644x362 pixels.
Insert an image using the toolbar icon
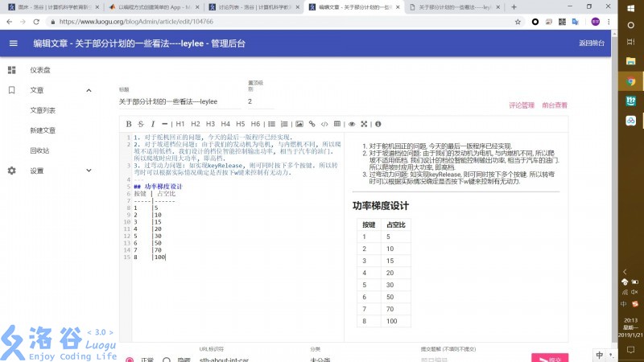pos(299,124)
